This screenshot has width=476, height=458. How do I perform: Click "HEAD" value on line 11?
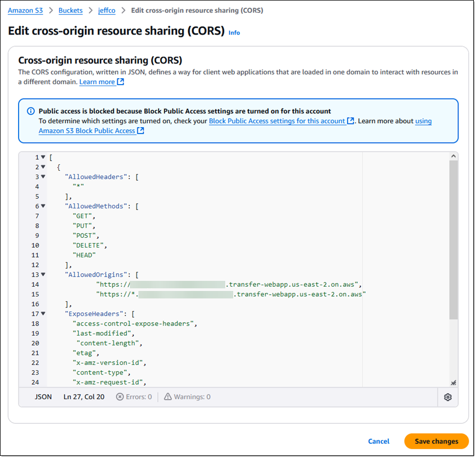(x=84, y=255)
